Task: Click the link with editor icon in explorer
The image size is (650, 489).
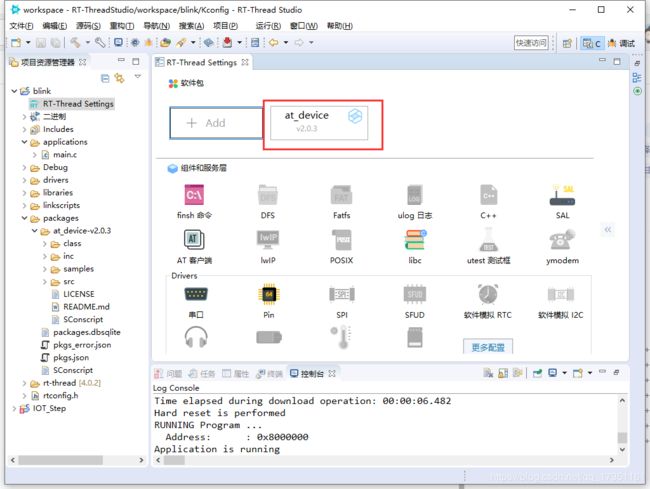Action: [x=119, y=78]
